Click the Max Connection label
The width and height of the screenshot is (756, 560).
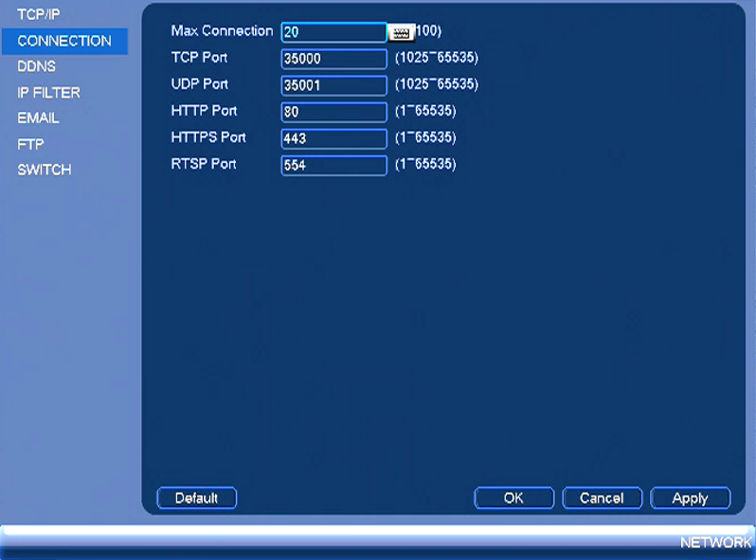pyautogui.click(x=223, y=31)
